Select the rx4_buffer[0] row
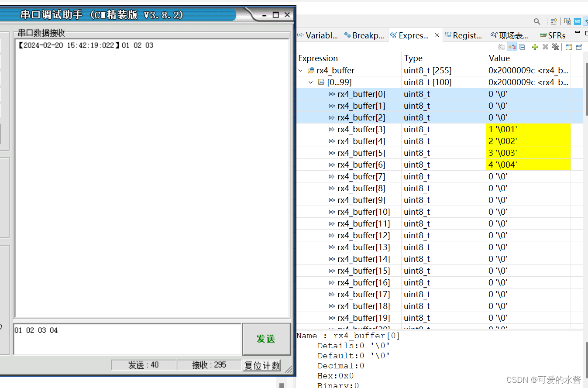 (x=440, y=94)
